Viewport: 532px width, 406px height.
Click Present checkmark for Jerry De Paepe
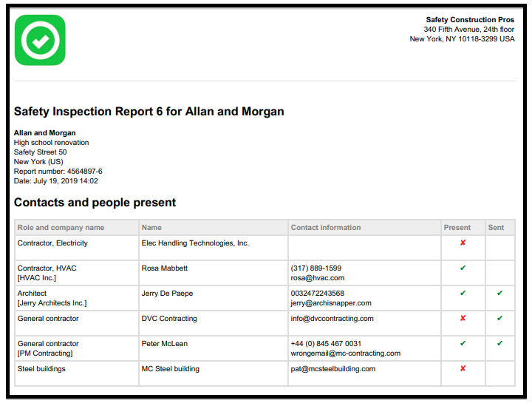pyautogui.click(x=463, y=293)
